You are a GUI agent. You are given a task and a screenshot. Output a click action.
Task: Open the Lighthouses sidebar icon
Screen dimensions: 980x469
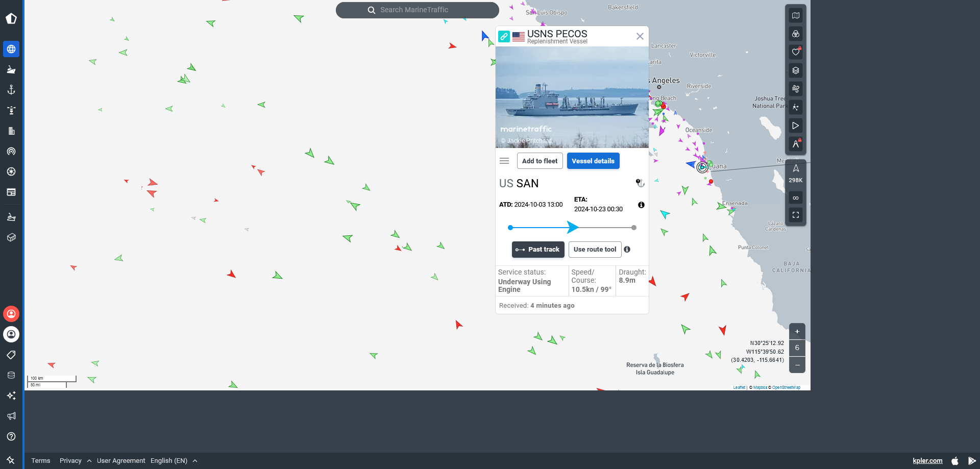coord(11,110)
